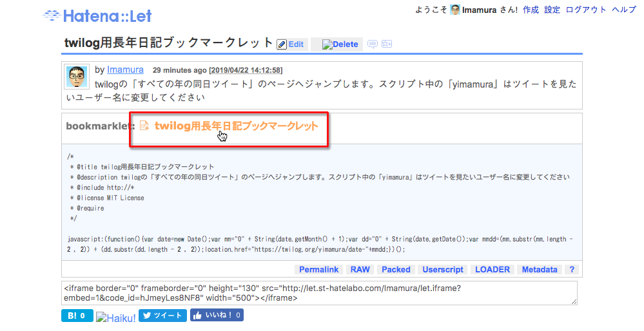
Task: Open the comment speech-bubble icon
Action: click(373, 44)
